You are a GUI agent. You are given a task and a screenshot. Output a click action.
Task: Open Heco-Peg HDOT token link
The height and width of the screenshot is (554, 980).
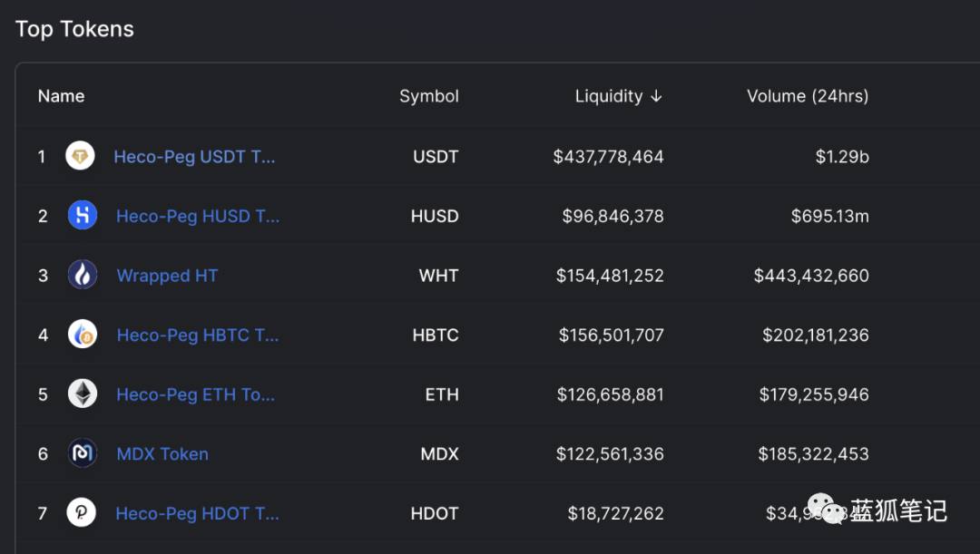(197, 513)
